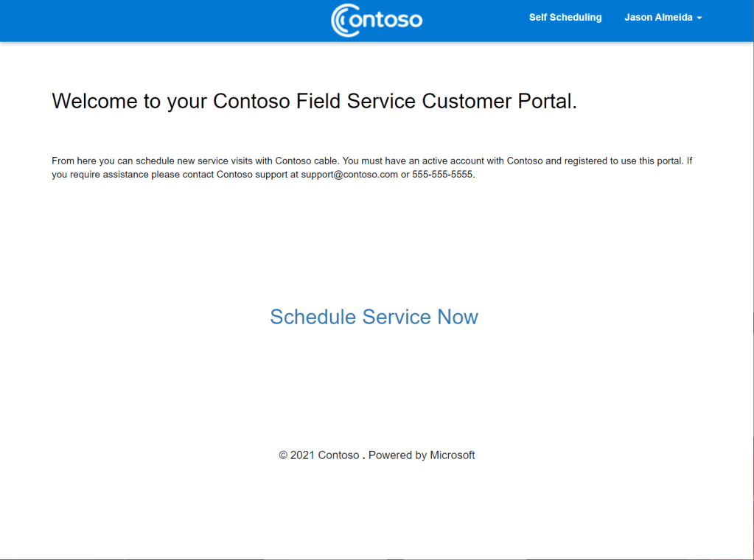Click the Schedule Service Now link
Image resolution: width=754 pixels, height=560 pixels.
(x=374, y=317)
